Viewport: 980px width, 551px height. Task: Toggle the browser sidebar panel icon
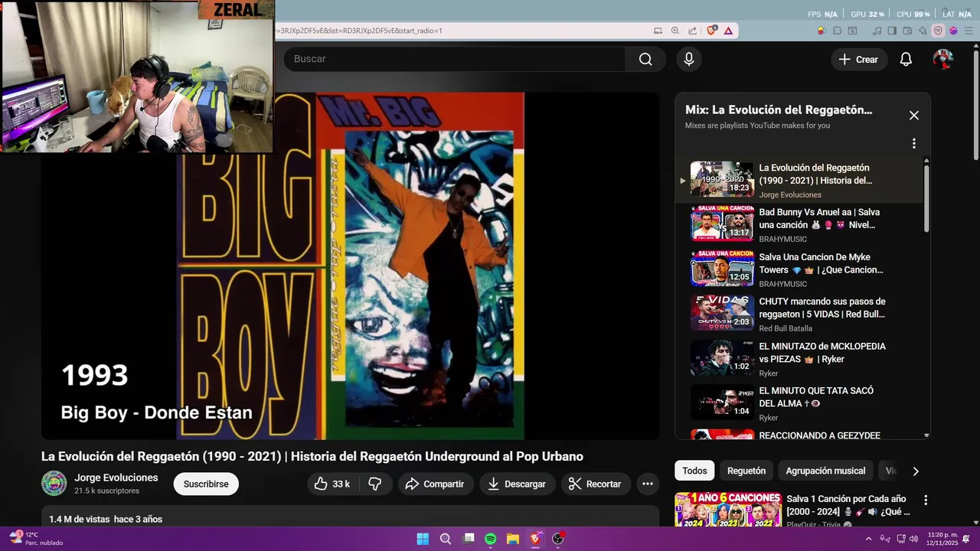pos(893,31)
